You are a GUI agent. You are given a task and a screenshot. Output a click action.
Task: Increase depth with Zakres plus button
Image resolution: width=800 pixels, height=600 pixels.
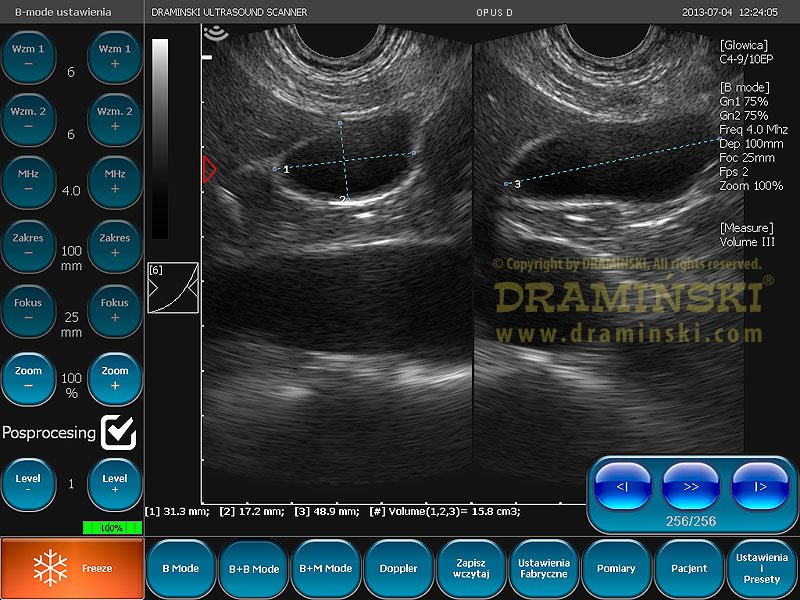(115, 246)
